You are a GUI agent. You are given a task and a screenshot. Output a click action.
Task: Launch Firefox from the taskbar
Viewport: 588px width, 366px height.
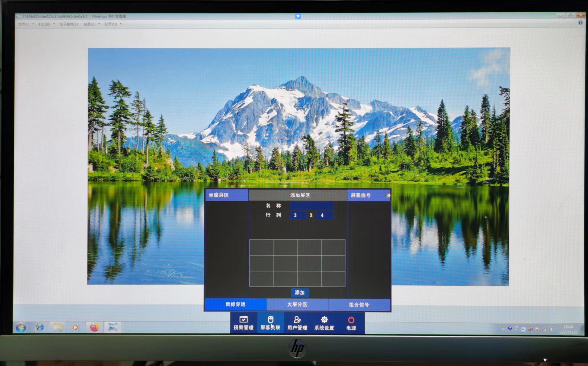[x=94, y=327]
